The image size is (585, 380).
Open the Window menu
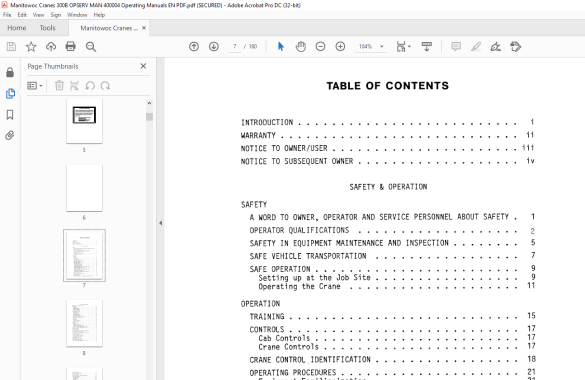pyautogui.click(x=77, y=15)
